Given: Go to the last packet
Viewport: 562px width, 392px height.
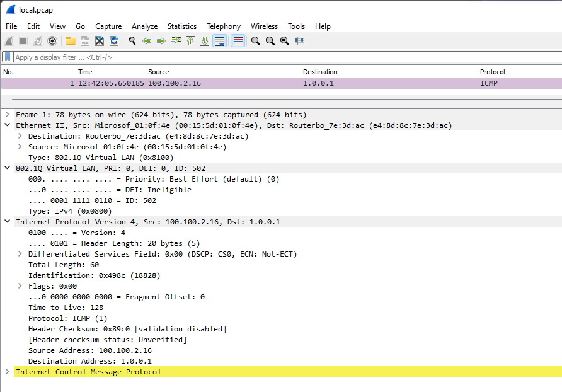Looking at the screenshot, I should 205,41.
